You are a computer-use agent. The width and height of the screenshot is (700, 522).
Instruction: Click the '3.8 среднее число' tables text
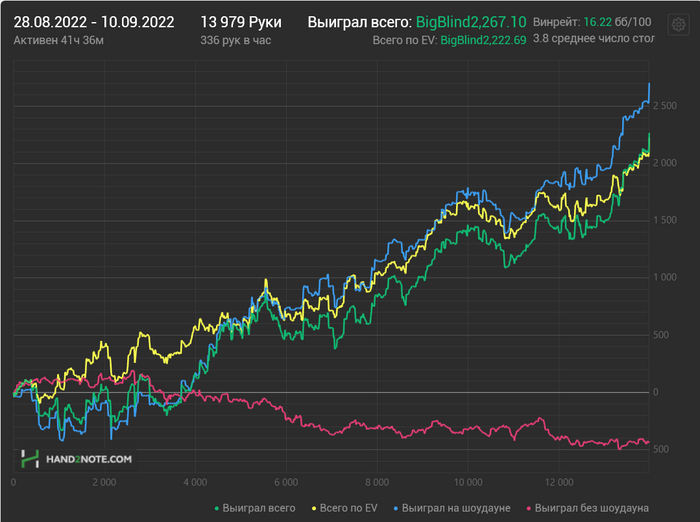(593, 39)
